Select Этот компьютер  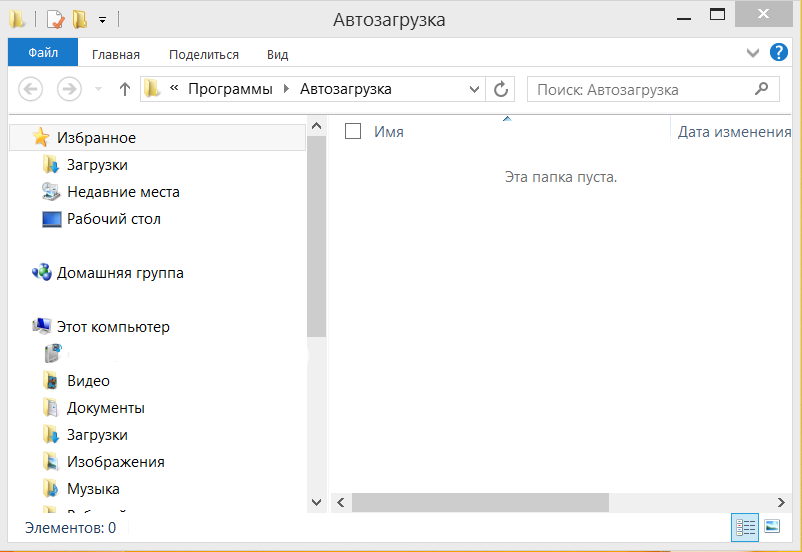(x=113, y=327)
